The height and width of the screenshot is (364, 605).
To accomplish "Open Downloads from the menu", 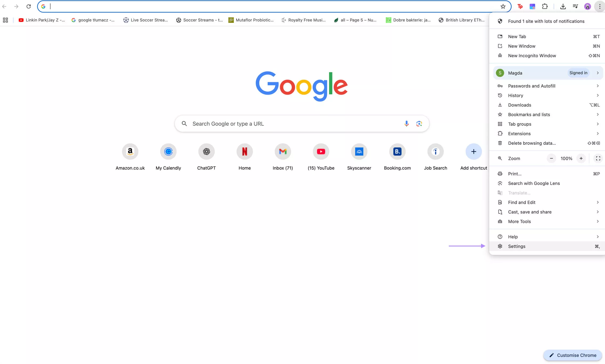I will [548, 105].
